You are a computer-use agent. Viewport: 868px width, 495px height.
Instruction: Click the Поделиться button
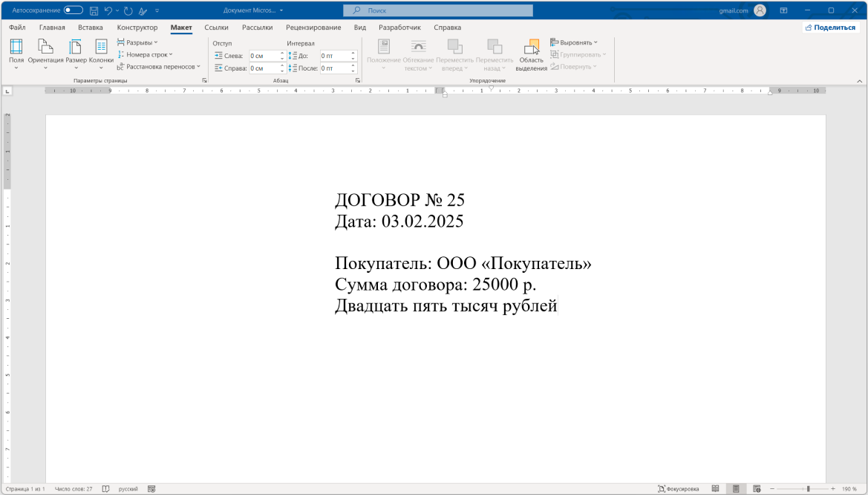coord(829,27)
